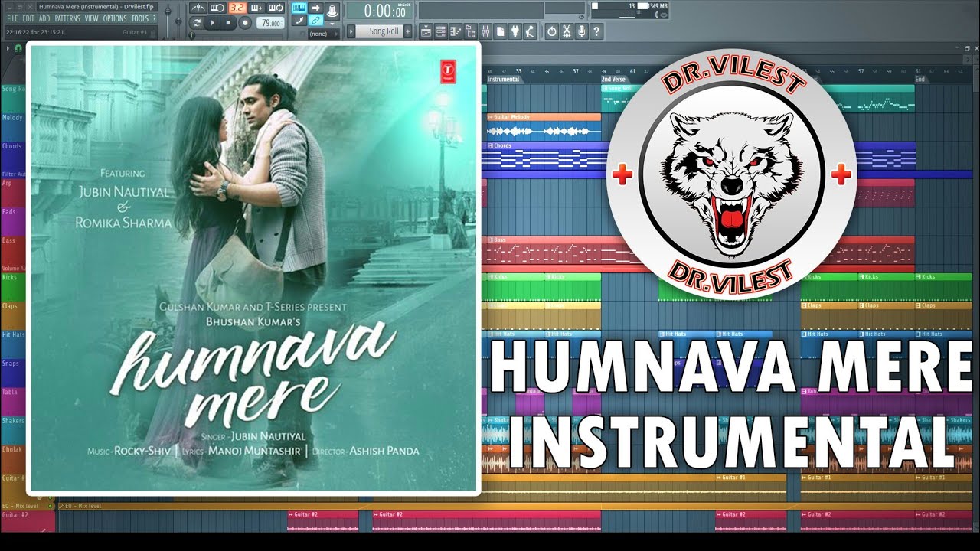Click the question mark help icon
Viewport: 980px width, 551px height.
596,31
